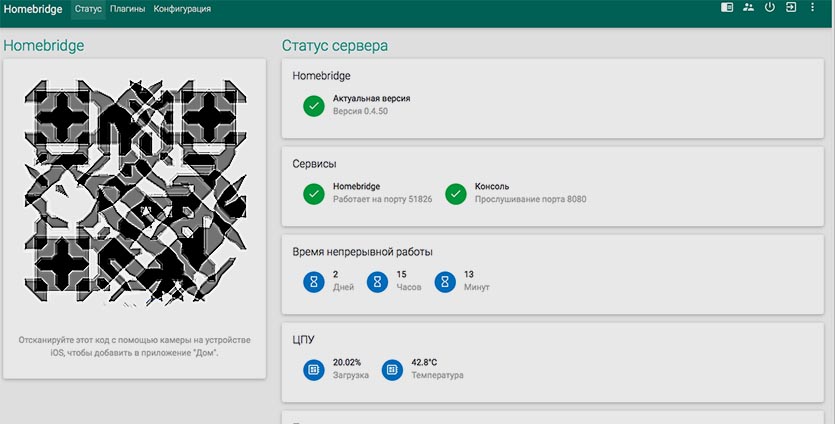Image resolution: width=835 pixels, height=424 pixels.
Task: Click the hourglass icon for Дней
Action: [314, 281]
